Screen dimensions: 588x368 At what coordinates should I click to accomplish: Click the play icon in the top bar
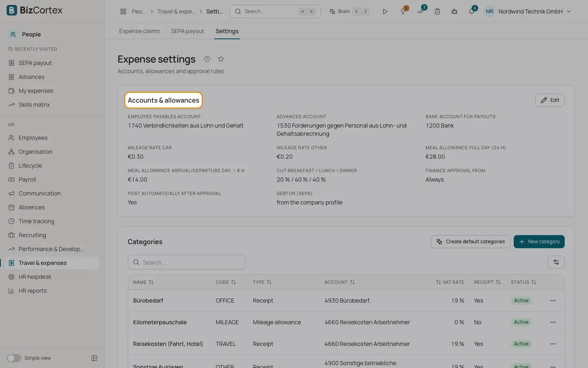tap(385, 11)
